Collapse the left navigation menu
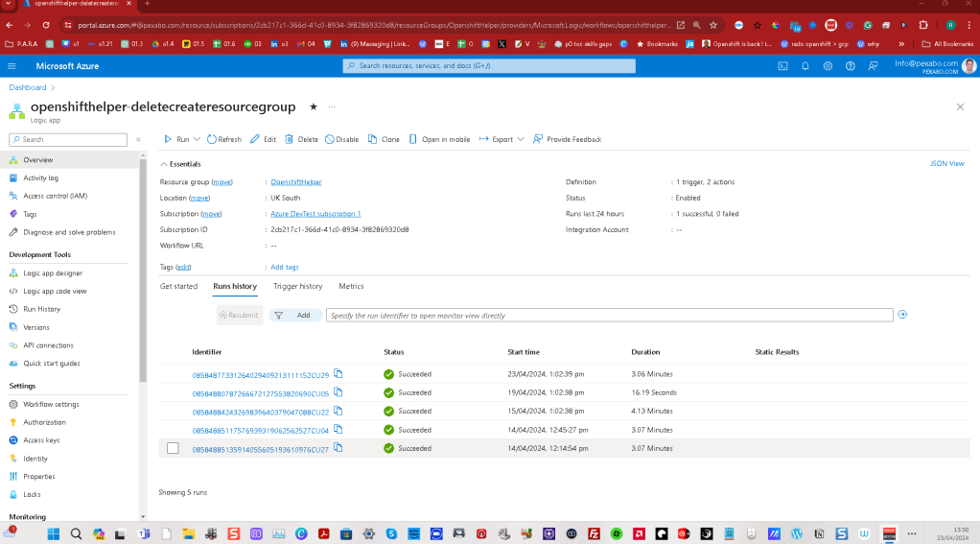This screenshot has width=980, height=544. click(x=138, y=139)
